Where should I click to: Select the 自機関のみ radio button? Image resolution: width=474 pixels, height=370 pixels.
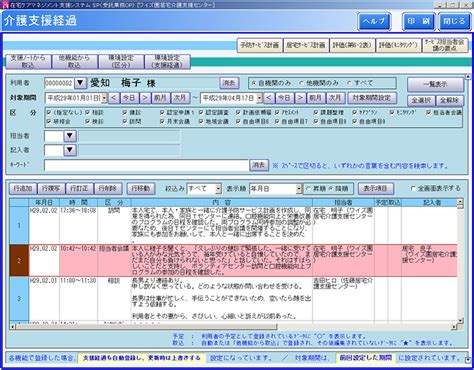(x=253, y=83)
